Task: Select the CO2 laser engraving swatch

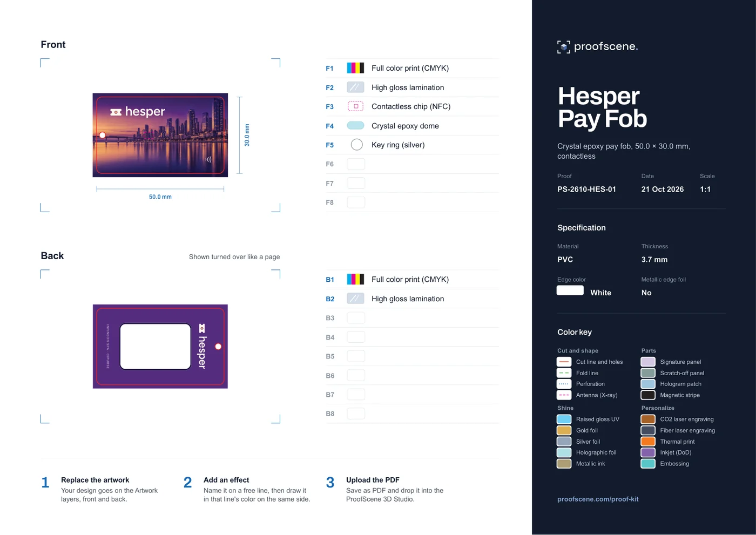Action: click(x=648, y=419)
